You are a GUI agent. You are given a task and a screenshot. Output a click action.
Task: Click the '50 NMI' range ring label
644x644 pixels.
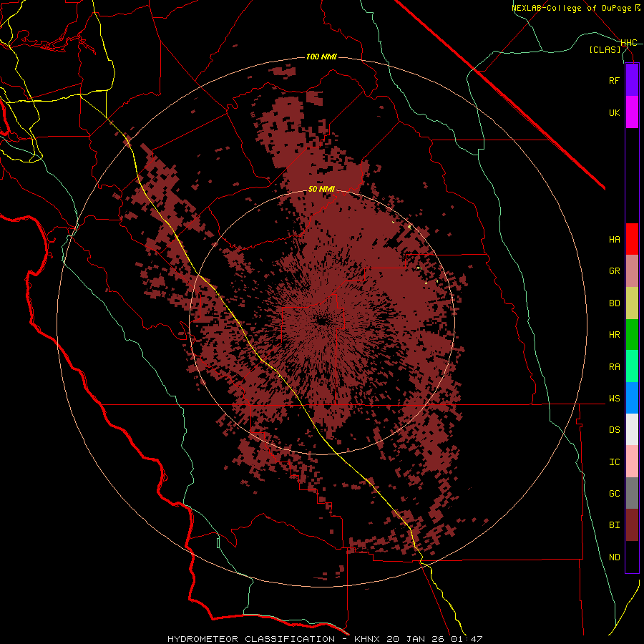pyautogui.click(x=321, y=190)
